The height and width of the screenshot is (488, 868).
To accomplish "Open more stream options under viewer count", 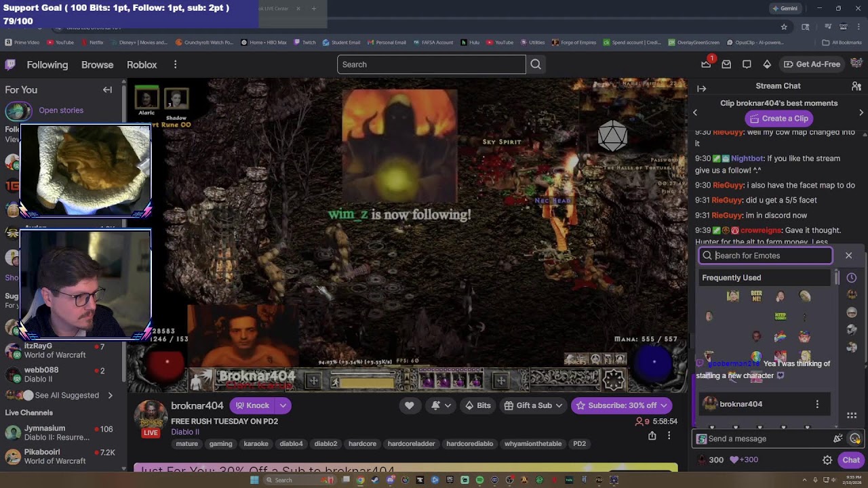I will 669,436.
